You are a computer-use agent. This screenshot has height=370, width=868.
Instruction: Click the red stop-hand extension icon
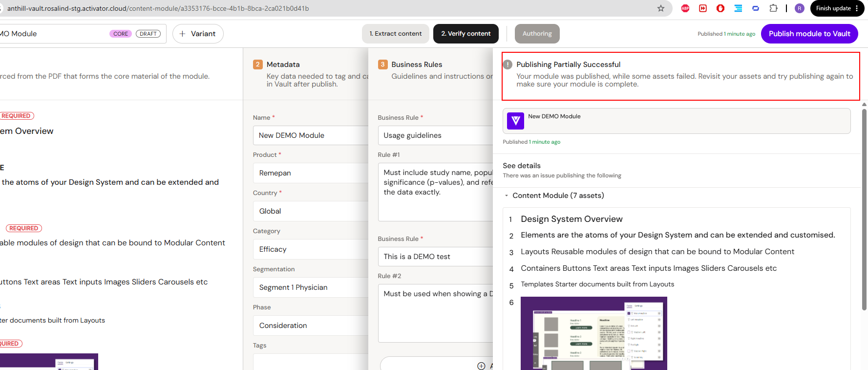tap(720, 8)
